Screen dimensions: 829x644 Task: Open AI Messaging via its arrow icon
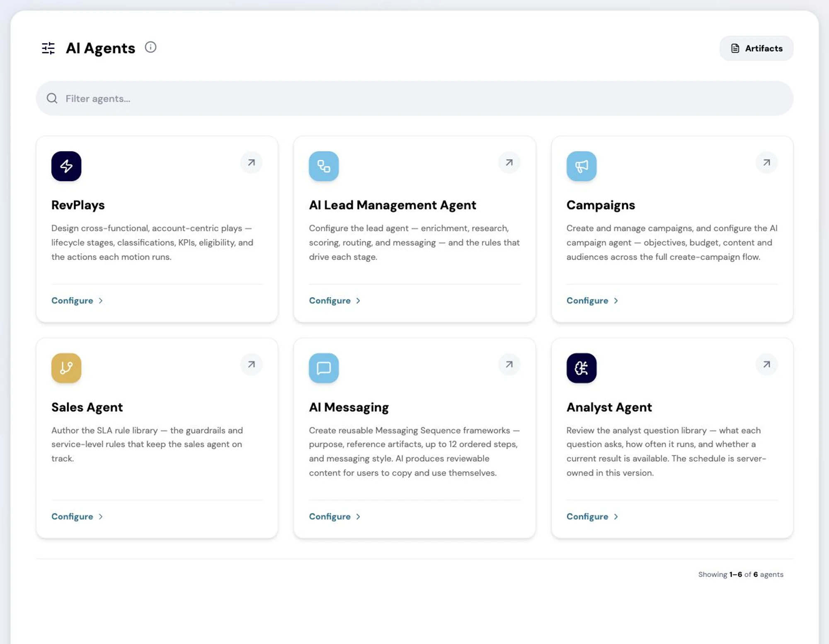(509, 364)
